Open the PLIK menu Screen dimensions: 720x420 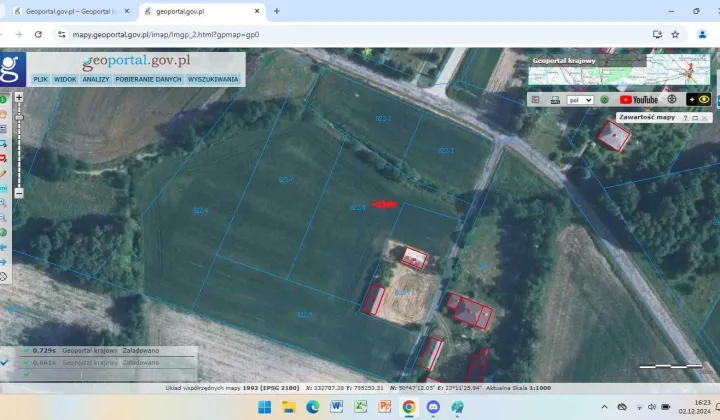coord(40,79)
